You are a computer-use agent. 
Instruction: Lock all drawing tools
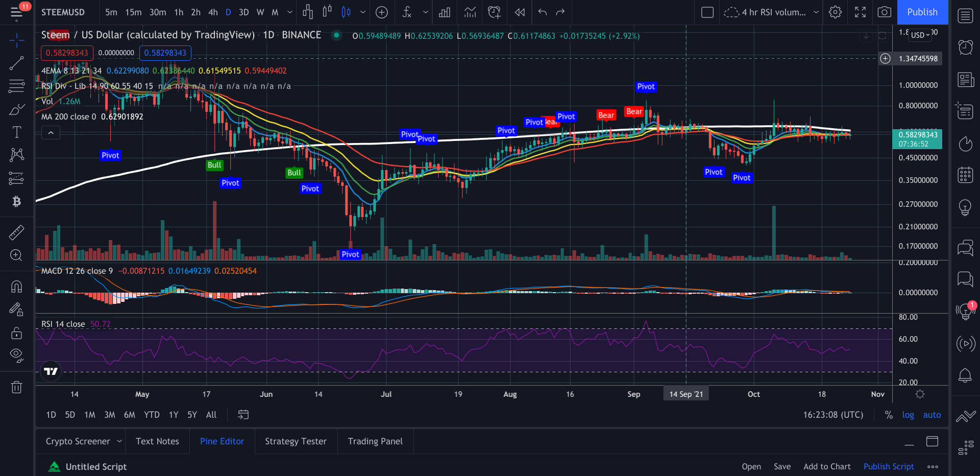click(16, 333)
